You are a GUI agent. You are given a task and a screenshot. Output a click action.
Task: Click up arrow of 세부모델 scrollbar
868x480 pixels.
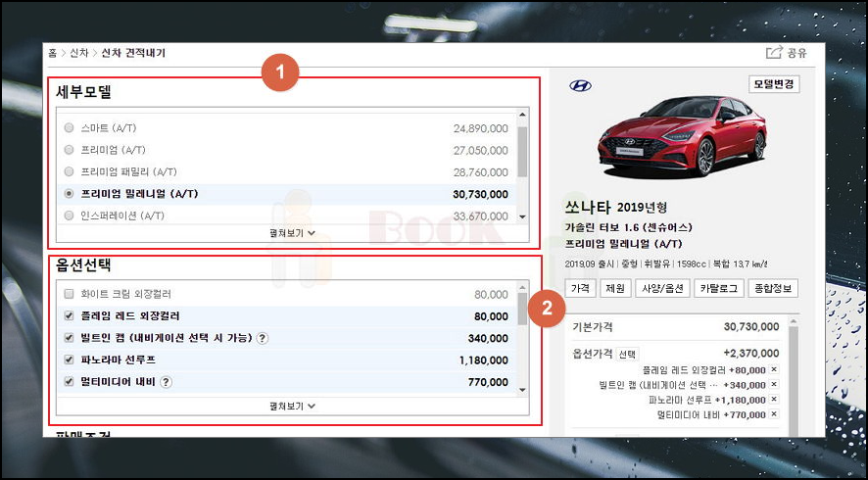tap(522, 115)
